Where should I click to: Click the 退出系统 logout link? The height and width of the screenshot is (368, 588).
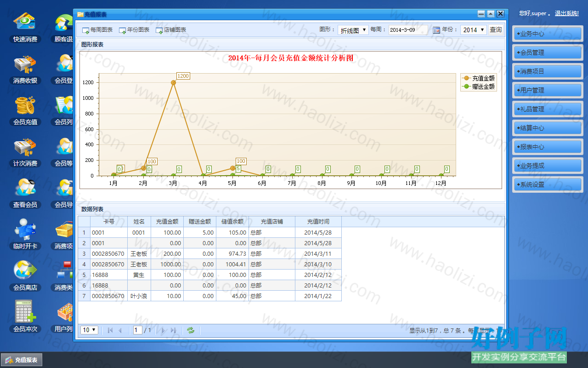pyautogui.click(x=567, y=13)
